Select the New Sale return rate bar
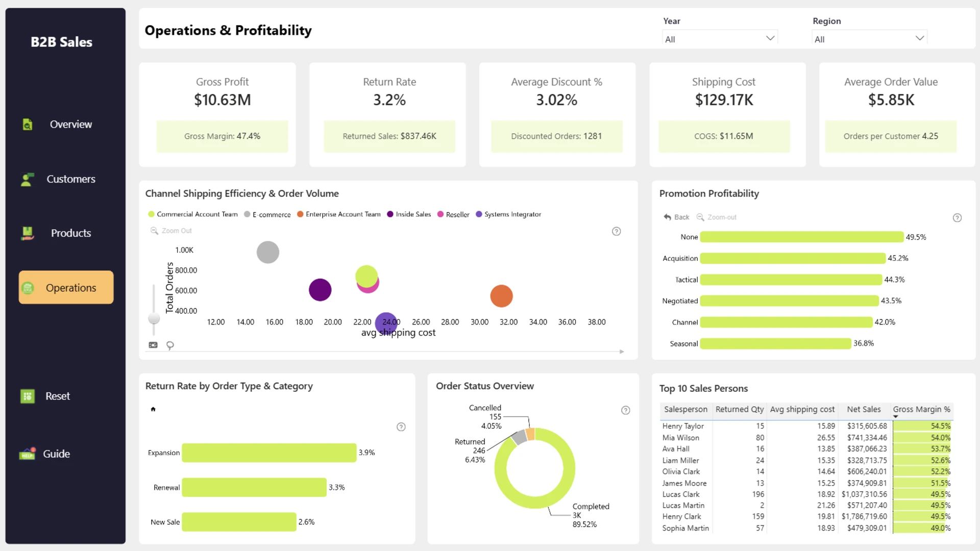The height and width of the screenshot is (551, 980). click(239, 522)
